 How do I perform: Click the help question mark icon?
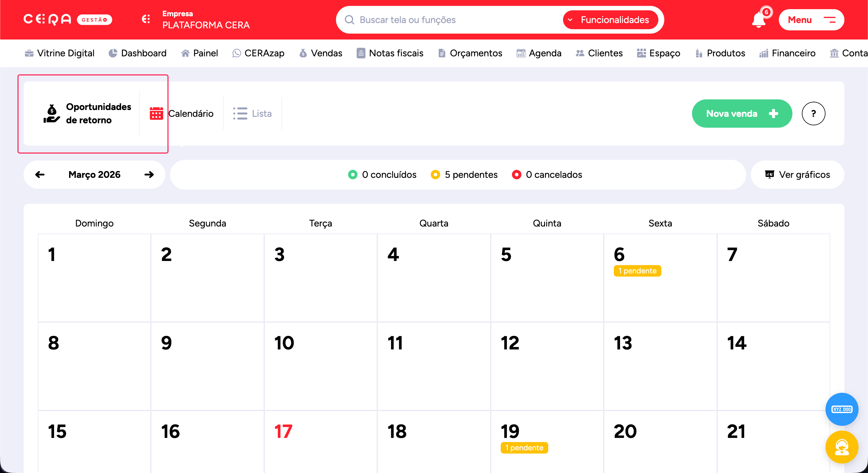(813, 114)
